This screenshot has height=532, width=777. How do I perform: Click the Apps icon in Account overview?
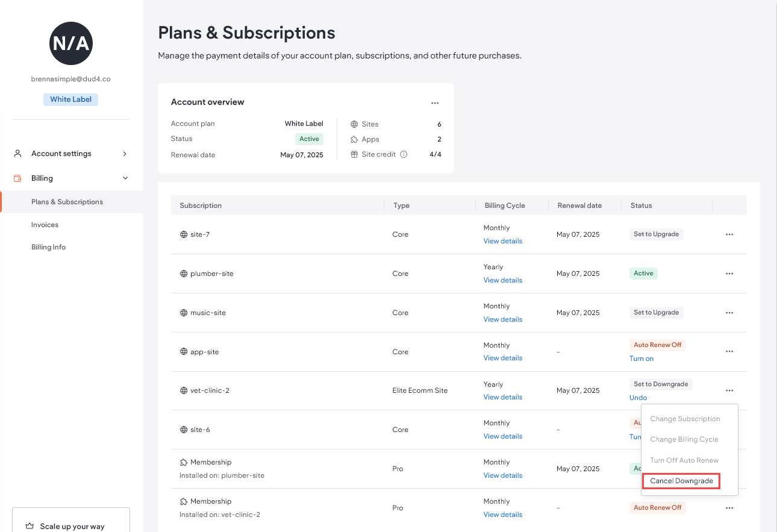click(355, 139)
